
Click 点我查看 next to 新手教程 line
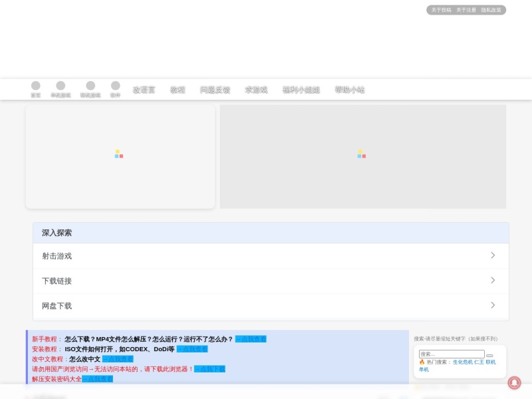coord(251,339)
